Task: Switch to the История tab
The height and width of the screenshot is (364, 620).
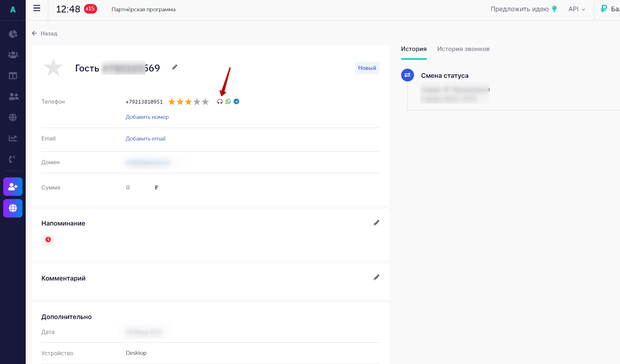Action: coord(414,49)
